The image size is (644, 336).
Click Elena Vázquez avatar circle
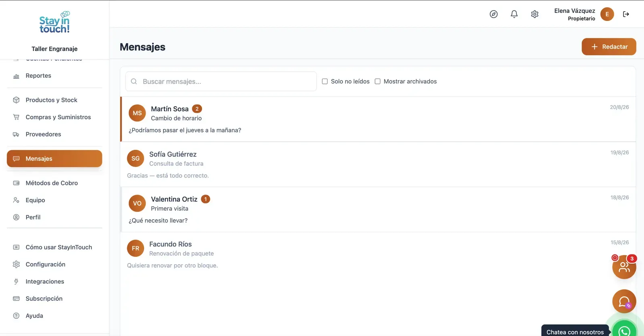[607, 14]
